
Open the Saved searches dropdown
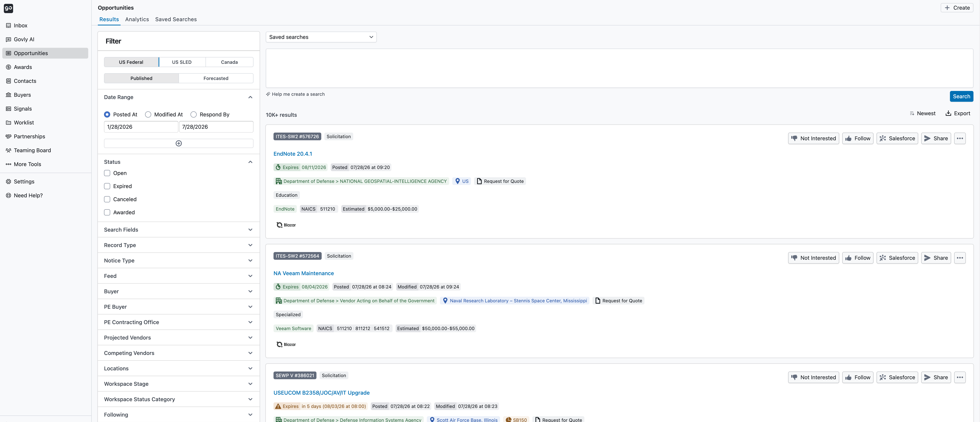coord(321,37)
